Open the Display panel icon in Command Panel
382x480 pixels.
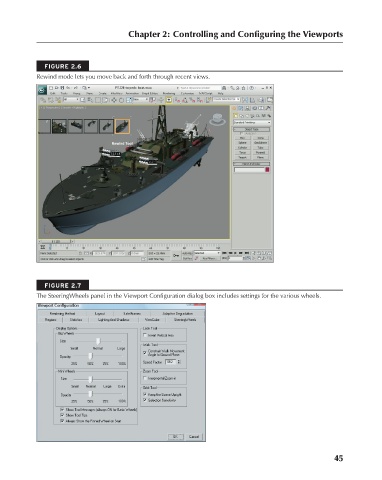(x=261, y=108)
